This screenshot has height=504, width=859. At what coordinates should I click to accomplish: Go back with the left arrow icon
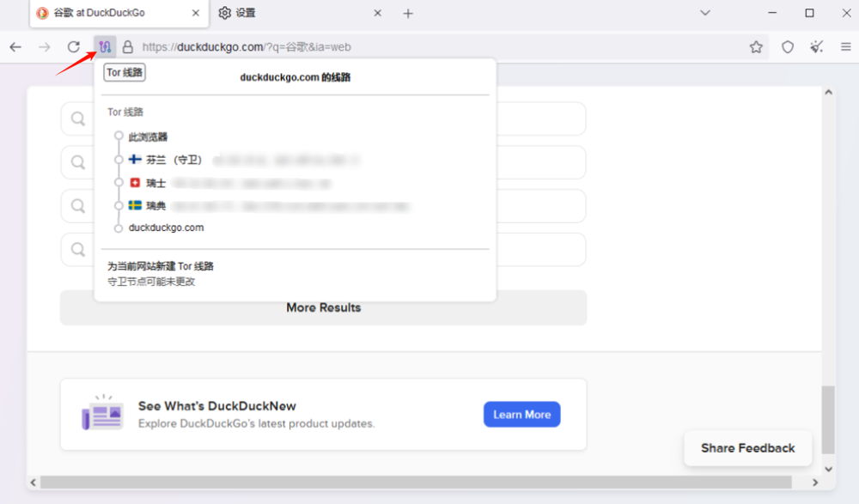pos(15,47)
